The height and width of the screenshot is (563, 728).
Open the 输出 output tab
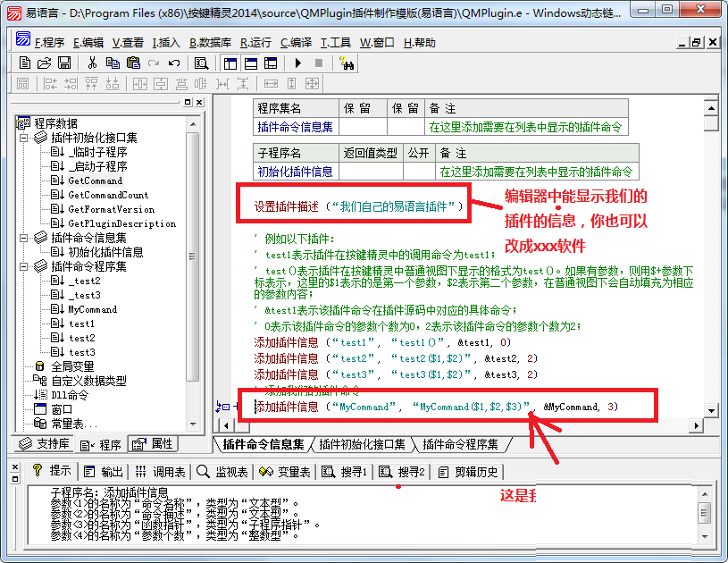[x=103, y=472]
